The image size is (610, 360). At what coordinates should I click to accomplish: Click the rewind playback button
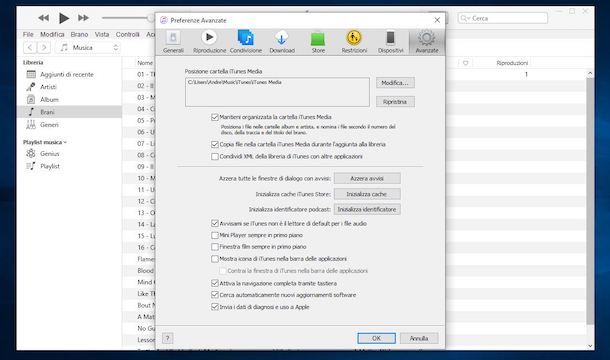pos(44,18)
